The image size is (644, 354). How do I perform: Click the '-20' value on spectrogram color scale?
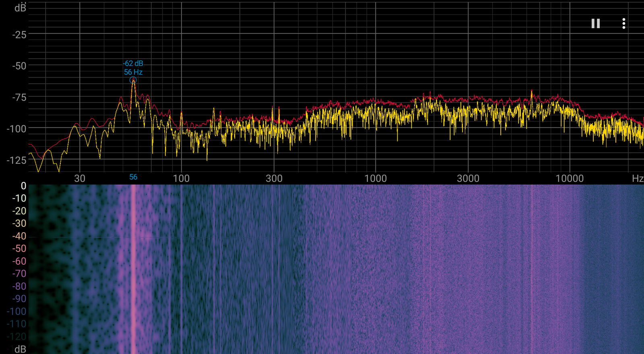click(19, 211)
